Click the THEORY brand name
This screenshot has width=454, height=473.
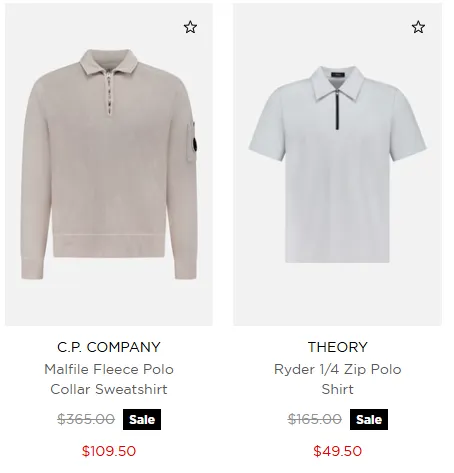[337, 347]
